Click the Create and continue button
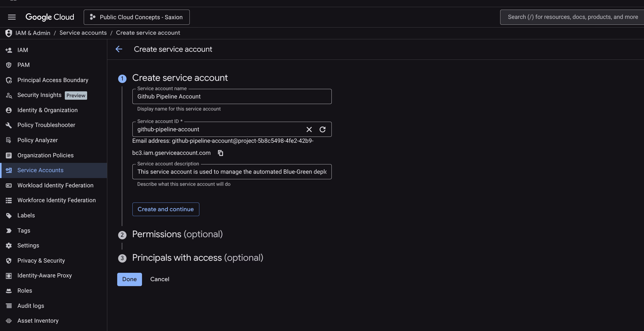 (166, 209)
